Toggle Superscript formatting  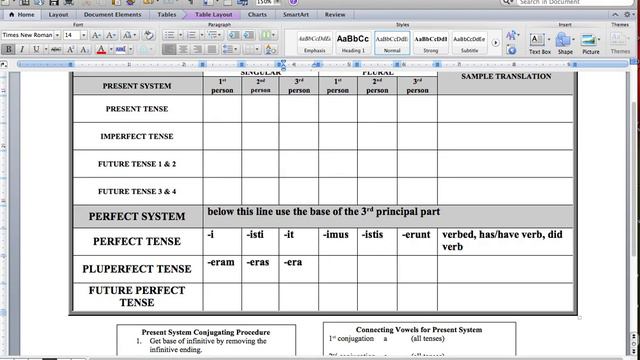point(70,49)
